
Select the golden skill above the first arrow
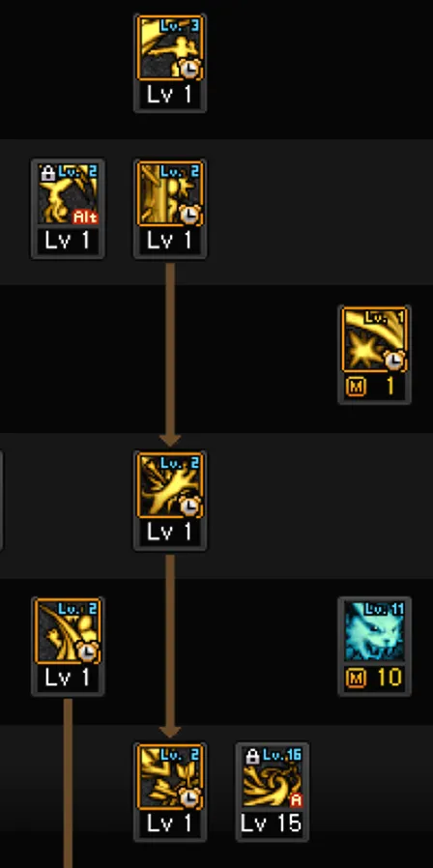click(170, 193)
